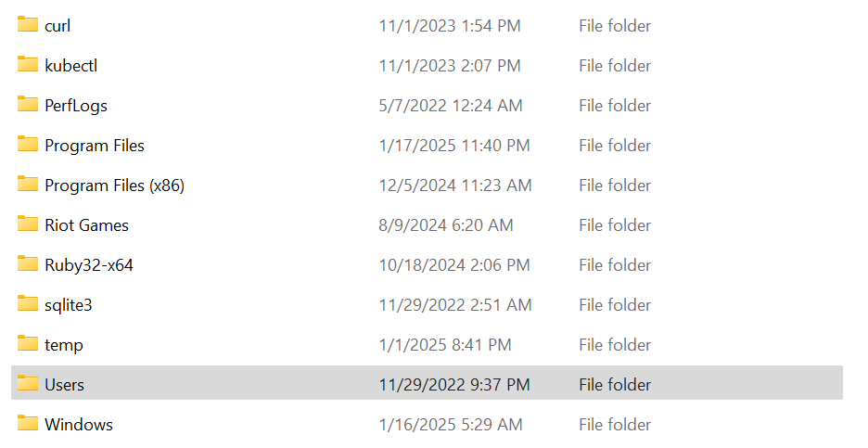Select the PerfLogs date 5/7/2022 12:24 AM
The height and width of the screenshot is (448, 868).
451,106
